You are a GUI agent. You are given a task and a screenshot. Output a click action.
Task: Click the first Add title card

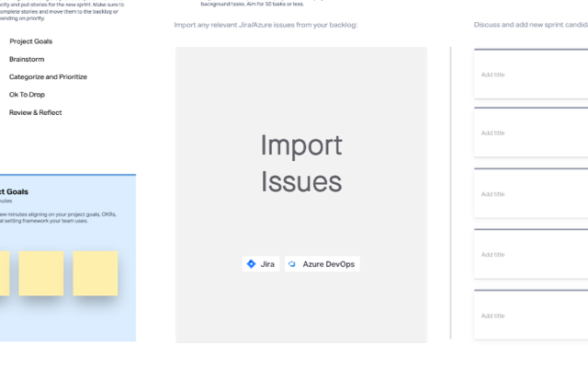tap(531, 75)
